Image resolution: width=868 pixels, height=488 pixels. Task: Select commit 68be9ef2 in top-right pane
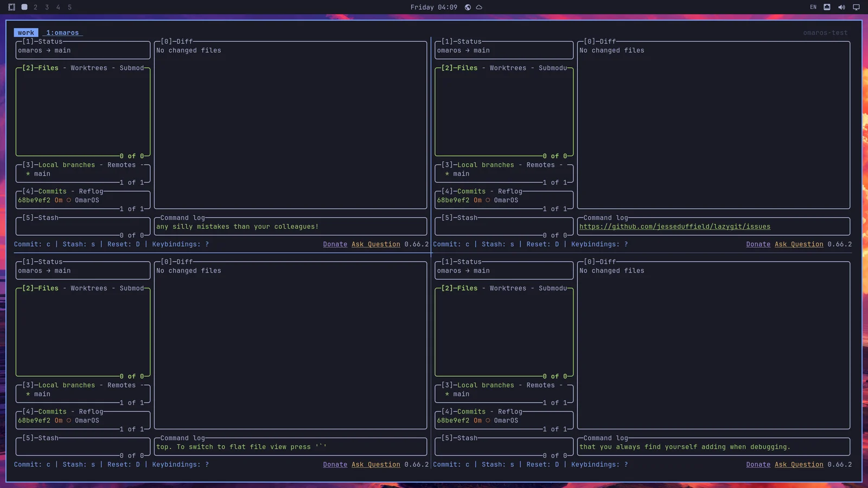pyautogui.click(x=504, y=200)
